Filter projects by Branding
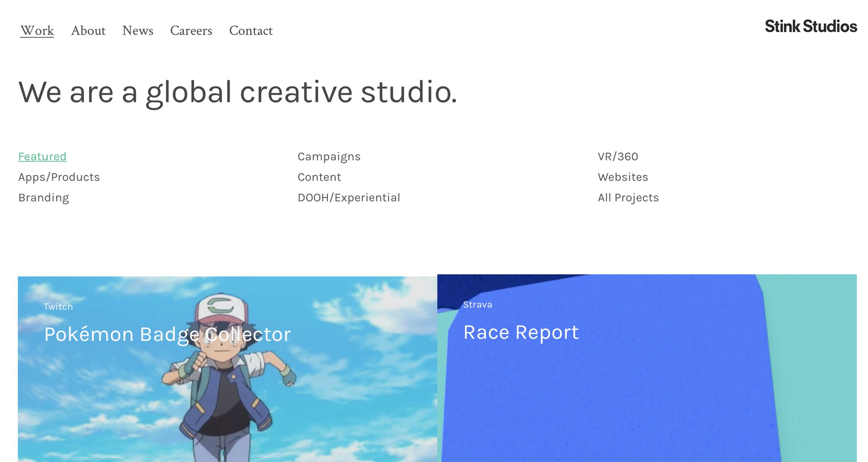Image resolution: width=868 pixels, height=462 pixels. click(x=44, y=198)
